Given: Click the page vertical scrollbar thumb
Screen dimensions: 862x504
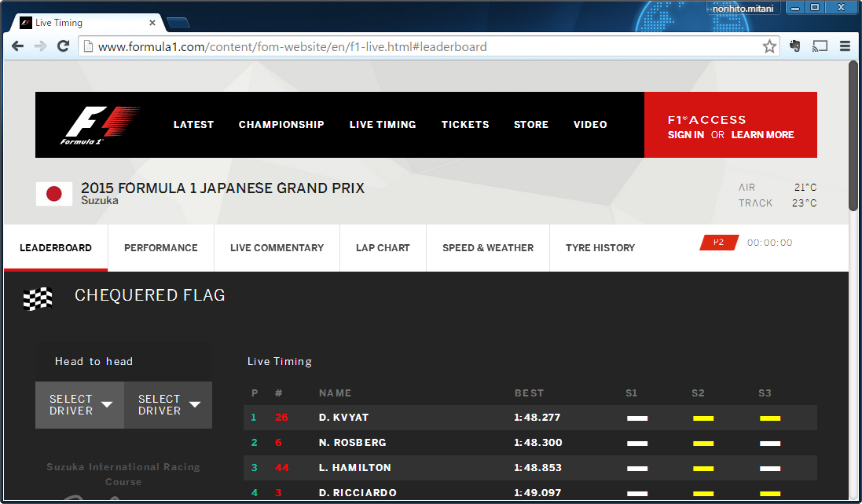Looking at the screenshot, I should click(853, 136).
